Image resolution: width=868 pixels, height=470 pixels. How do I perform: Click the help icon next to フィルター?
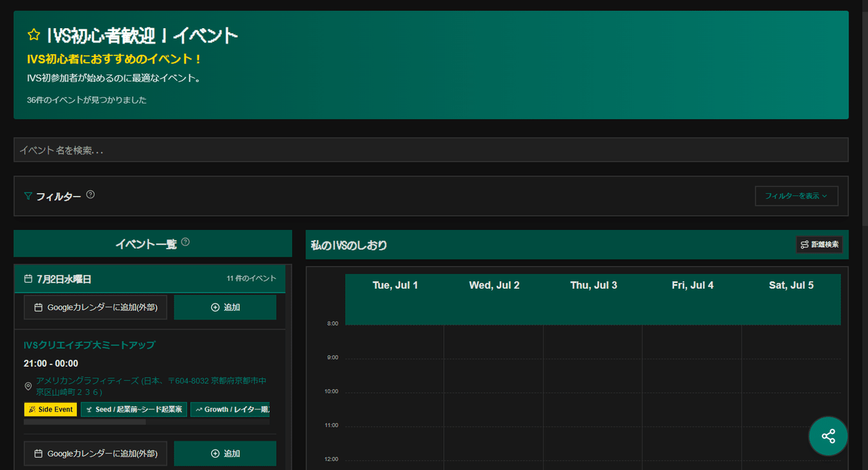pos(90,193)
